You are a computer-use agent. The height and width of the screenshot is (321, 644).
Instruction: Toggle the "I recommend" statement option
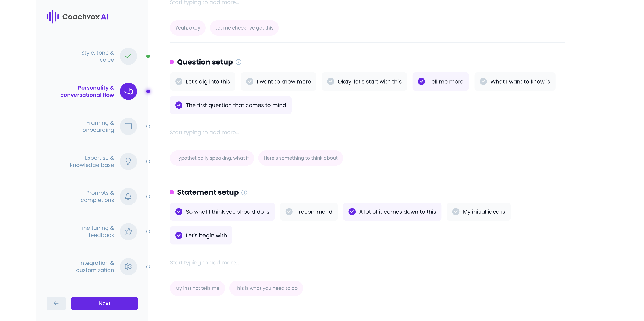tap(309, 212)
